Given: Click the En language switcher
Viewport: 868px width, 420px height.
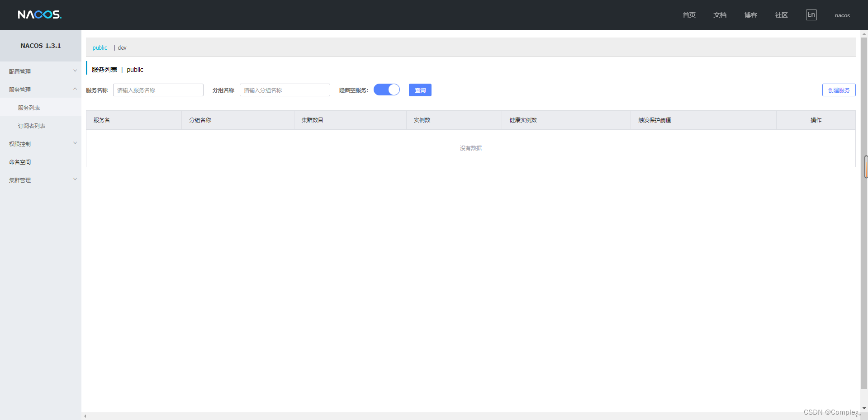Looking at the screenshot, I should pyautogui.click(x=811, y=14).
